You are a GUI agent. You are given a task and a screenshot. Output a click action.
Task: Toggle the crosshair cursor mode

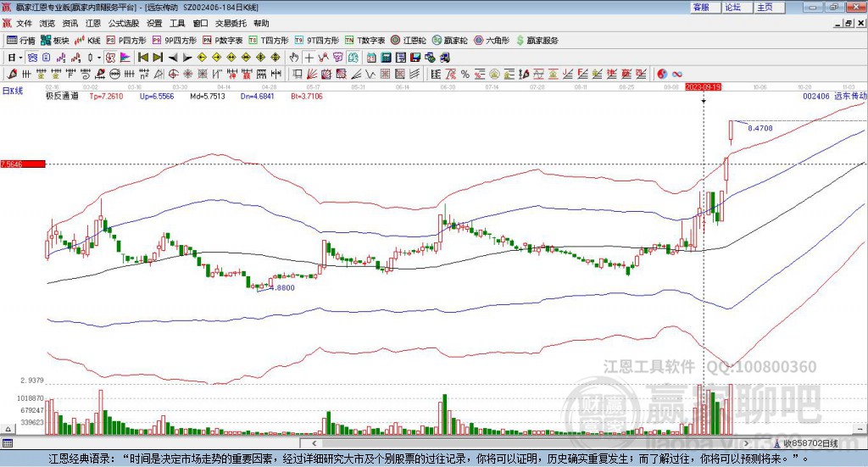[x=309, y=58]
